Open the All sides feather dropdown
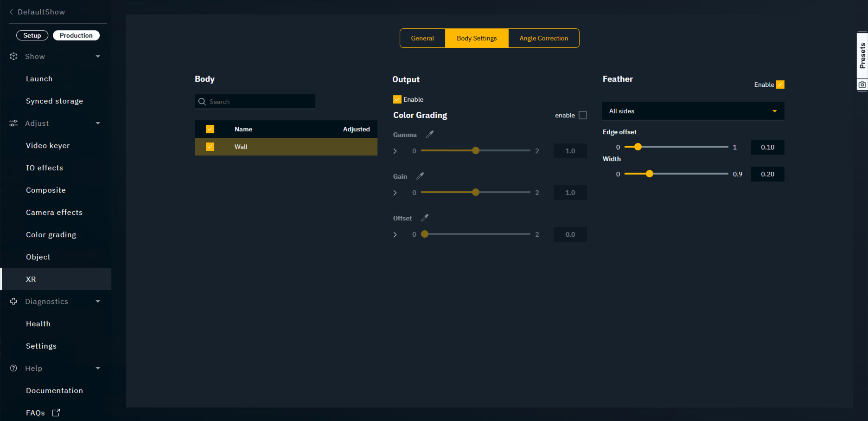The width and height of the screenshot is (868, 421). (693, 111)
